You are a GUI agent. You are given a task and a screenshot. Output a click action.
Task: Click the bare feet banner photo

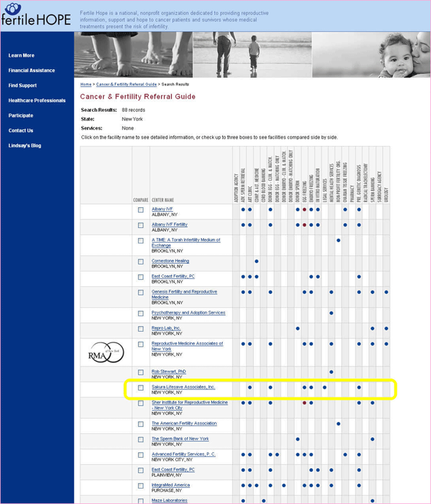tap(133, 55)
